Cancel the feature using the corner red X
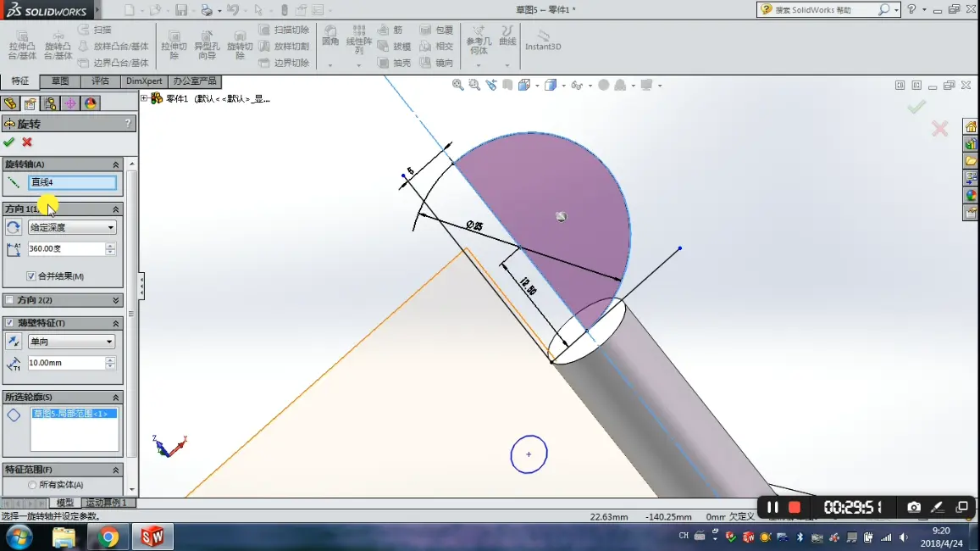 tap(939, 129)
